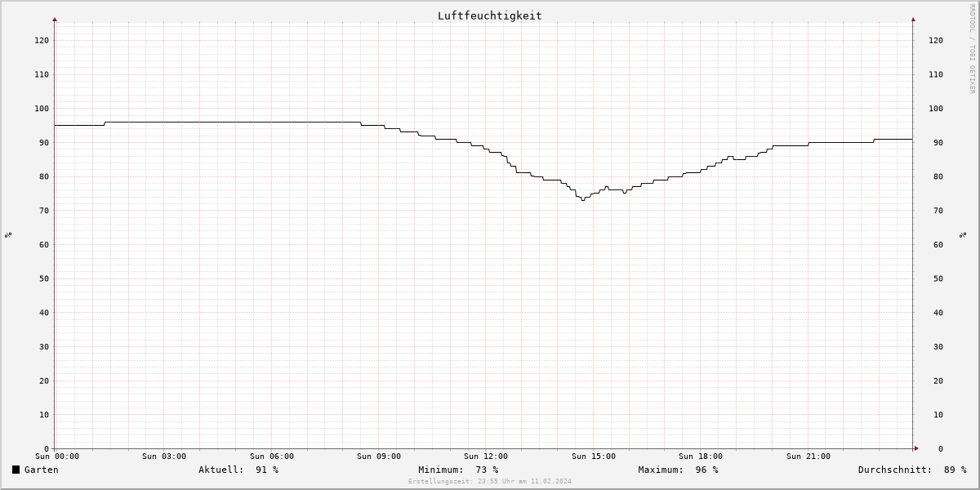Click the % unit label on left axis
980x490 pixels.
8,235
